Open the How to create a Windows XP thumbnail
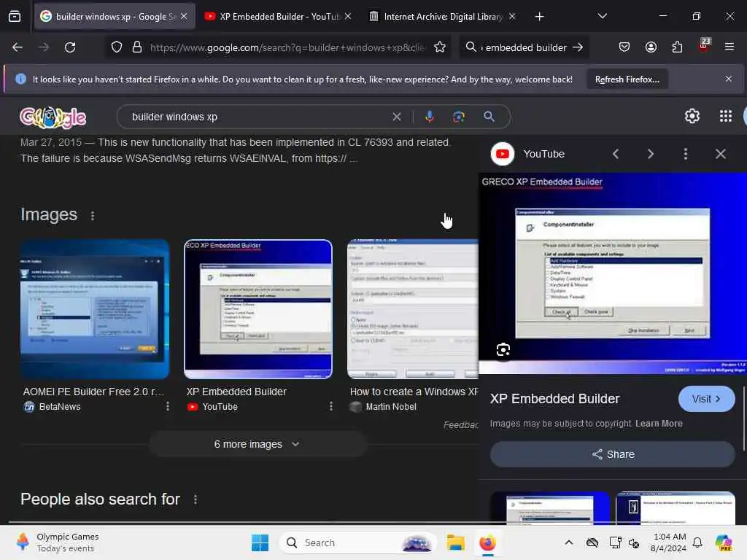This screenshot has height=560, width=747. point(413,309)
